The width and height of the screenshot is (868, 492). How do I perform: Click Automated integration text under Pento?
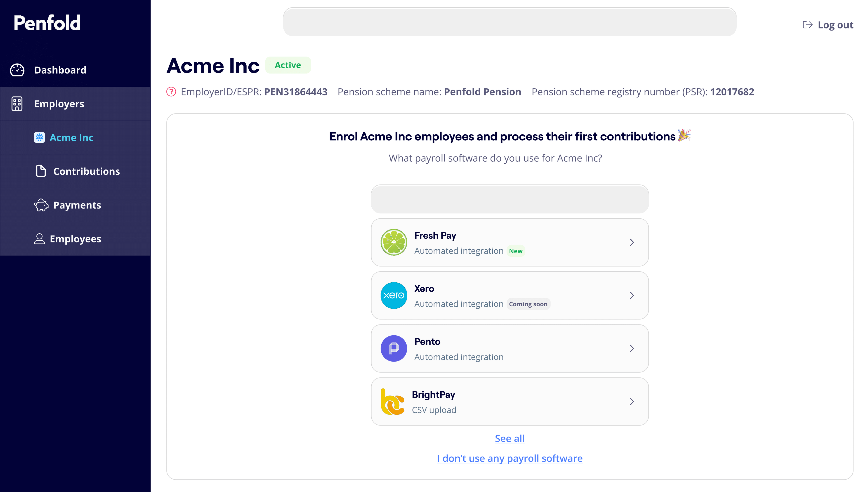(x=459, y=357)
